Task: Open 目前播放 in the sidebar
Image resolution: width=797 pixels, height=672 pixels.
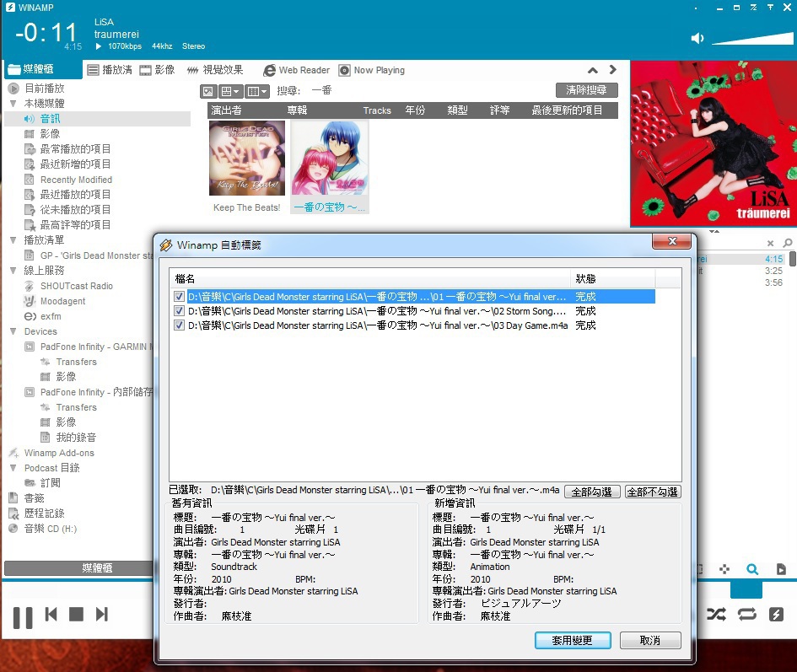Action: click(x=45, y=89)
